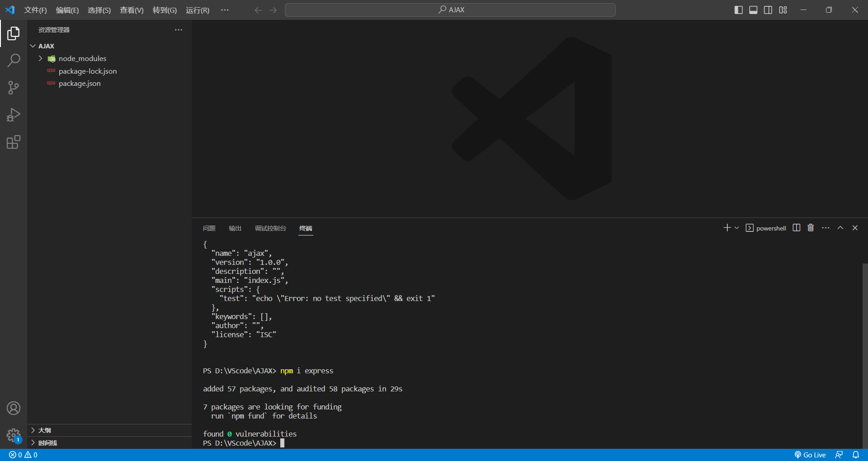Switch to the 输出 tab
This screenshot has height=461, width=868.
coord(235,228)
